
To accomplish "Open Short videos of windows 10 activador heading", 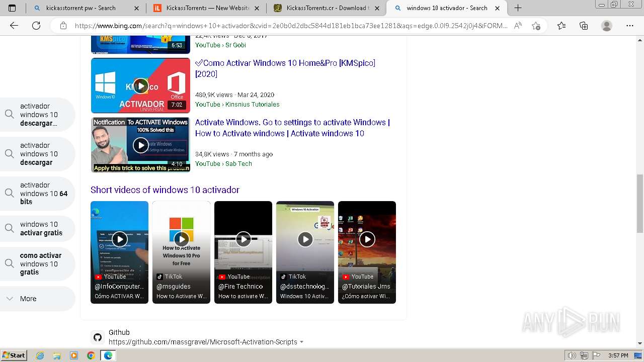I will [165, 190].
